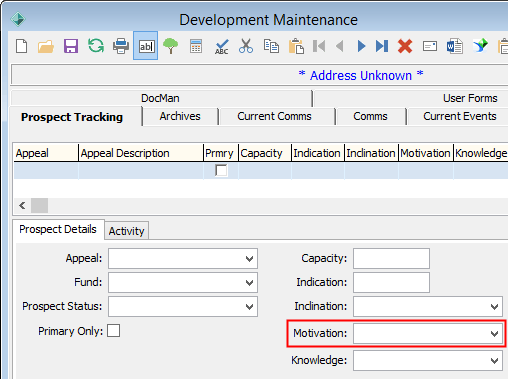Screen dimensions: 508x379
Task: Click the Knowledge column header
Action: [481, 153]
